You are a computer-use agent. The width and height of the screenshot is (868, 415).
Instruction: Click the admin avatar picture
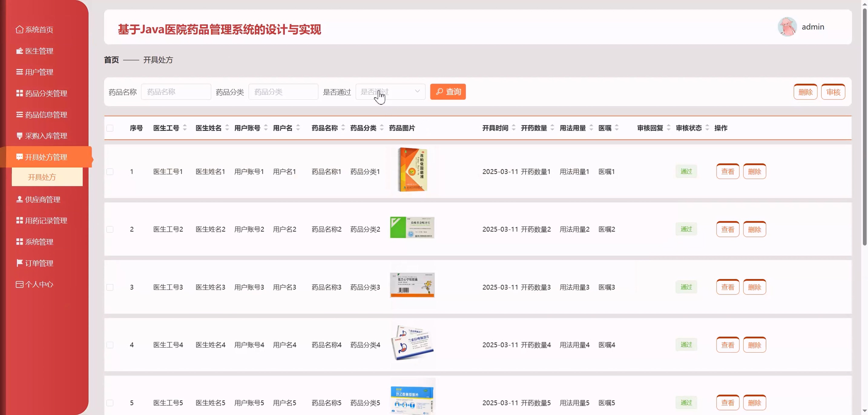[x=787, y=27]
